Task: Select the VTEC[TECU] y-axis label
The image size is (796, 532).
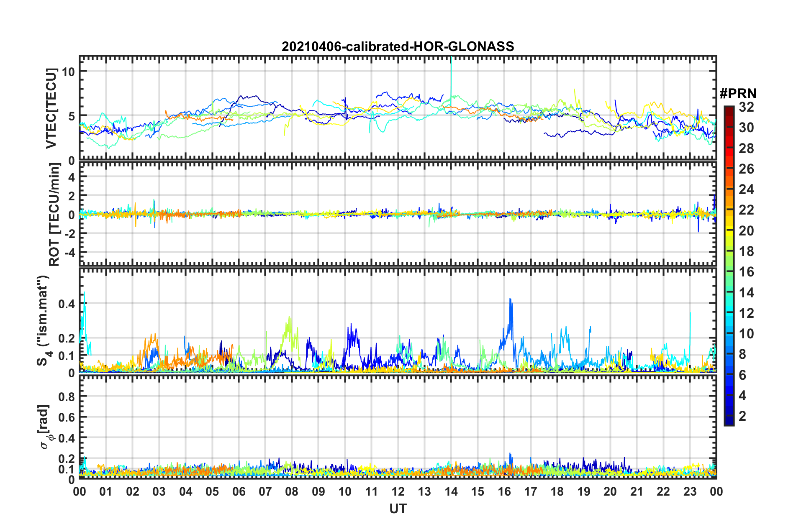Action: point(51,109)
